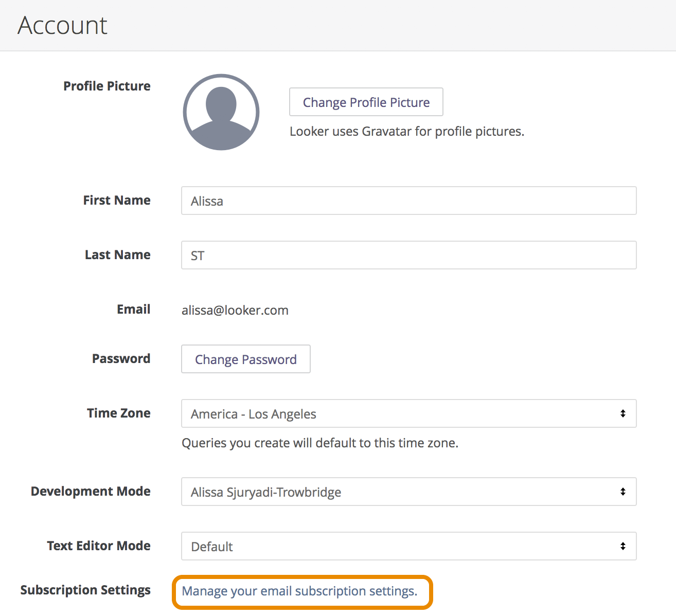
Task: Select the email address alissa@looker.com
Action: [235, 310]
